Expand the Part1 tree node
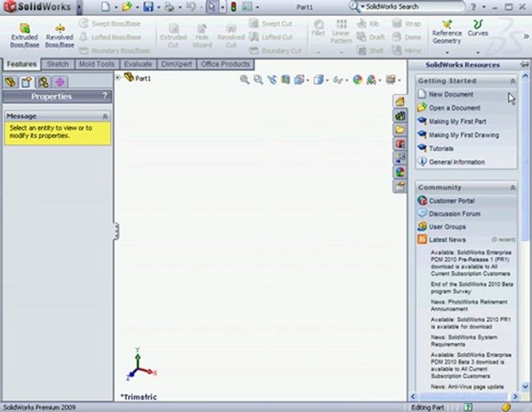Screen dimensions: 532x412 click(118, 78)
